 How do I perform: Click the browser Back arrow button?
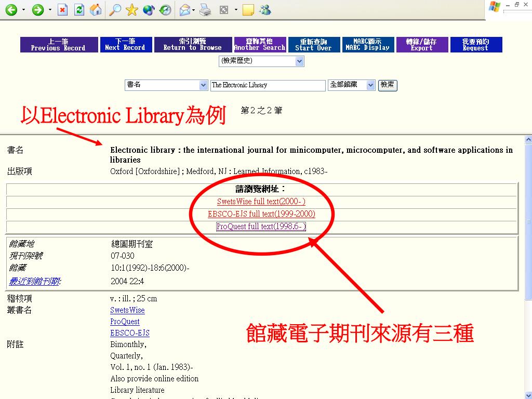11,10
